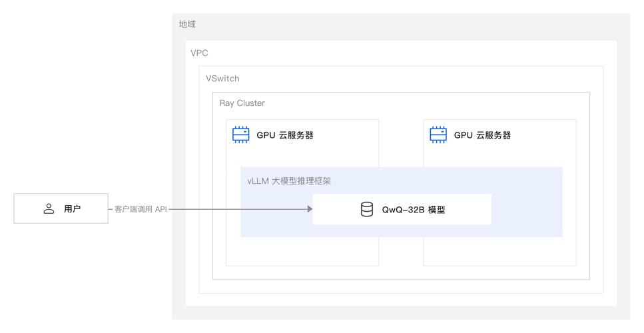Viewport: 644px width, 333px height.
Task: Select the 用户 text label
Action: [x=72, y=209]
